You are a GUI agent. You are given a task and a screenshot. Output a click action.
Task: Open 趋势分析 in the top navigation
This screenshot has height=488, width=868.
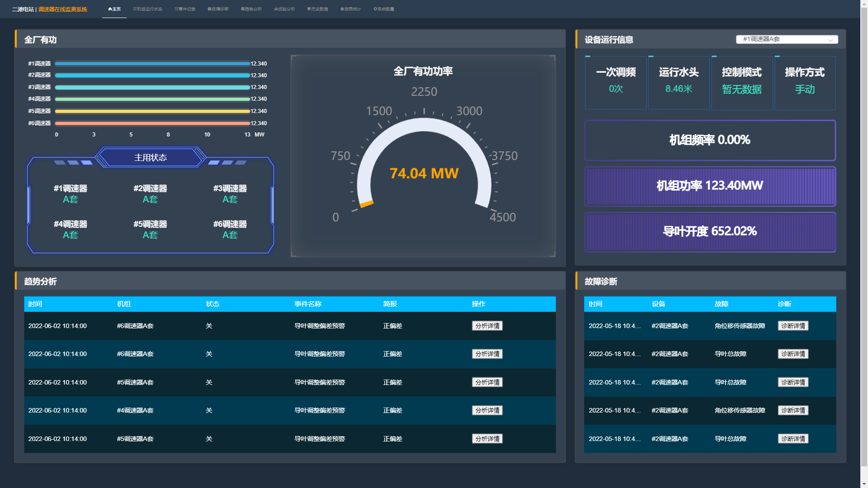[x=251, y=9]
